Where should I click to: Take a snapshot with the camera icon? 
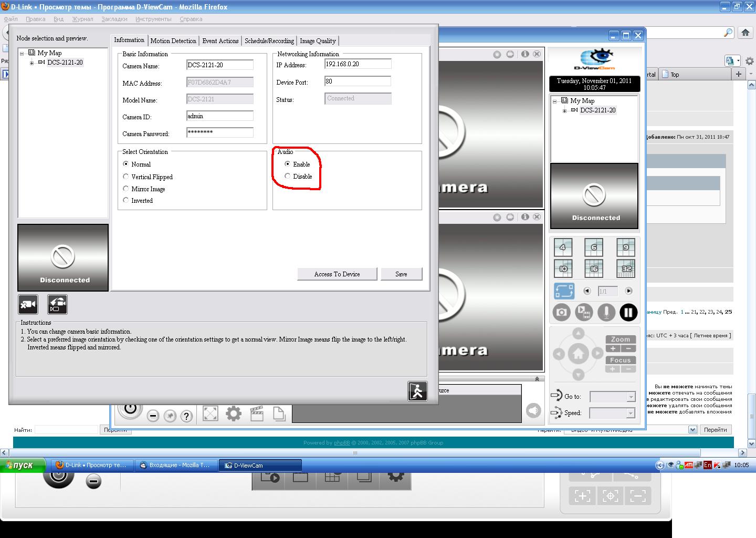click(561, 313)
